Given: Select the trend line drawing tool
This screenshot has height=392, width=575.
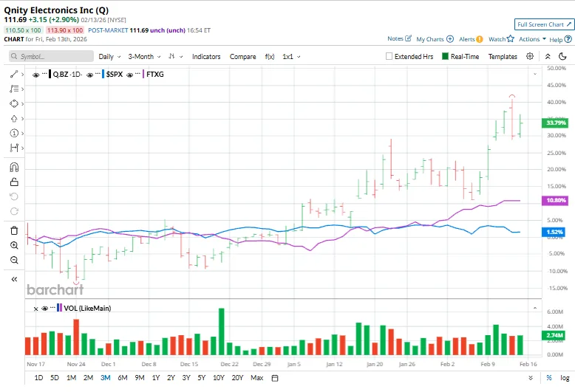Looking at the screenshot, I should [14, 75].
